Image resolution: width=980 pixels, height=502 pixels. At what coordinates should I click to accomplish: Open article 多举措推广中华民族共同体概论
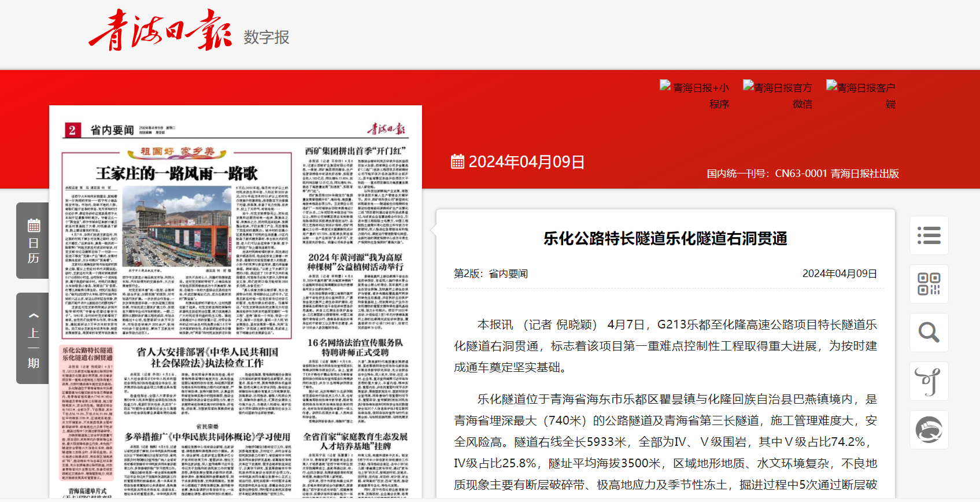pos(207,437)
